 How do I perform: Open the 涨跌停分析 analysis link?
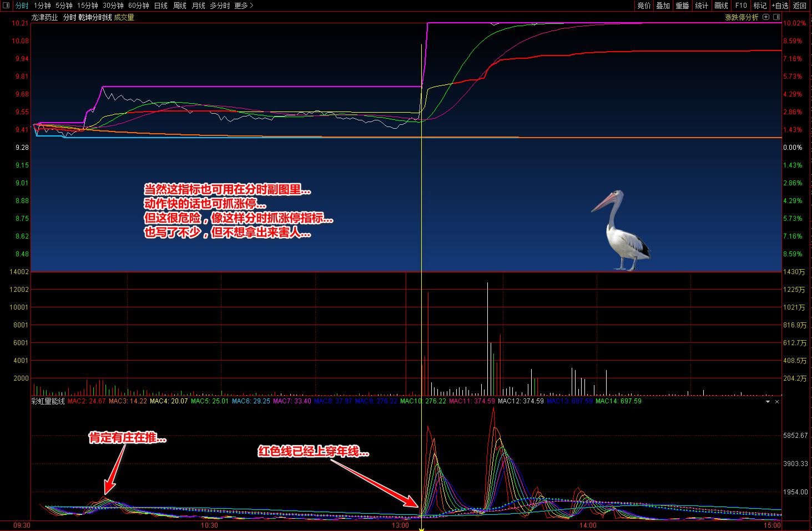pos(742,17)
